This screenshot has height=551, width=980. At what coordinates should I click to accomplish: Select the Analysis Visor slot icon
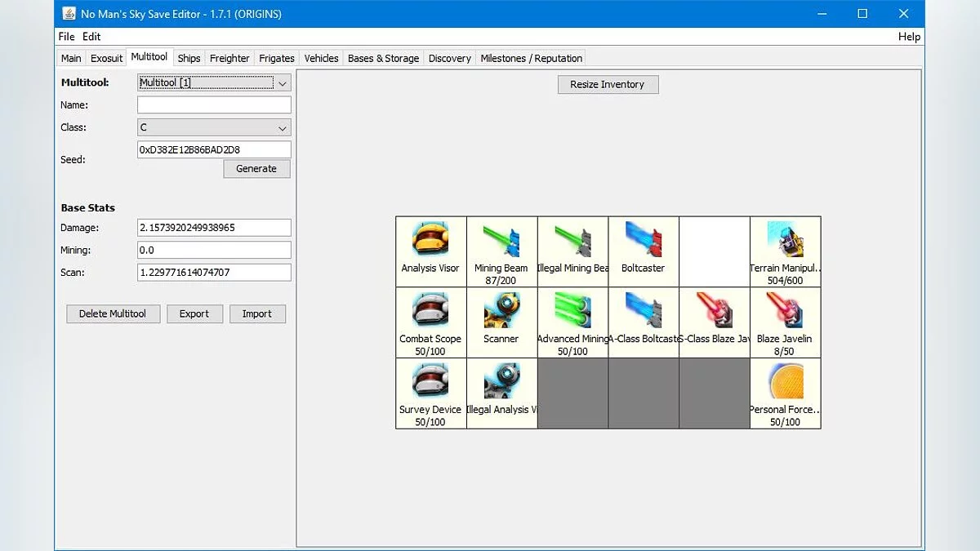coord(430,240)
